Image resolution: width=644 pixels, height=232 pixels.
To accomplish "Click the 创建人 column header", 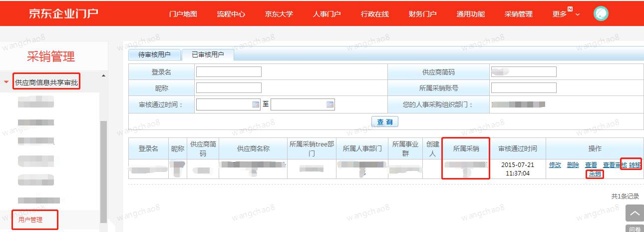I will [x=433, y=149].
